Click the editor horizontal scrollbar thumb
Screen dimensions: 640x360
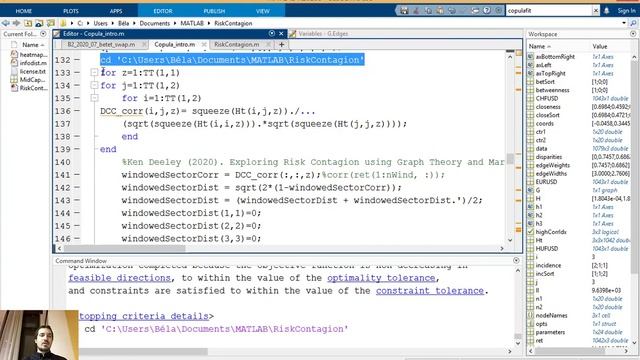[124, 248]
